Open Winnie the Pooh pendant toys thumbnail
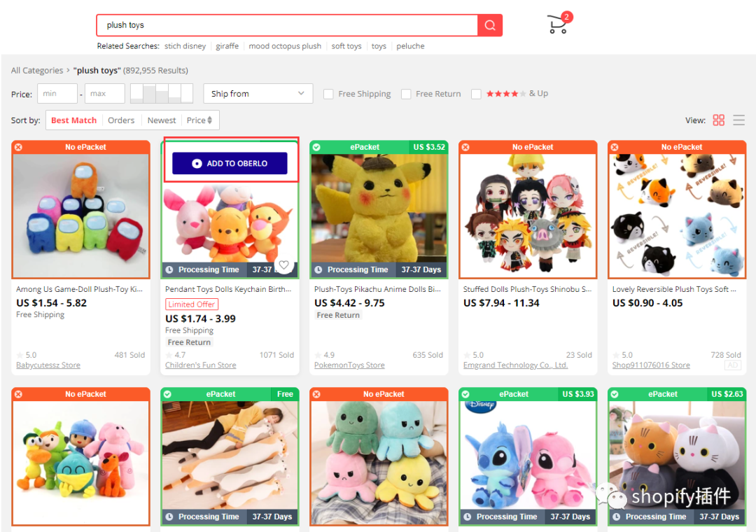 coord(230,223)
